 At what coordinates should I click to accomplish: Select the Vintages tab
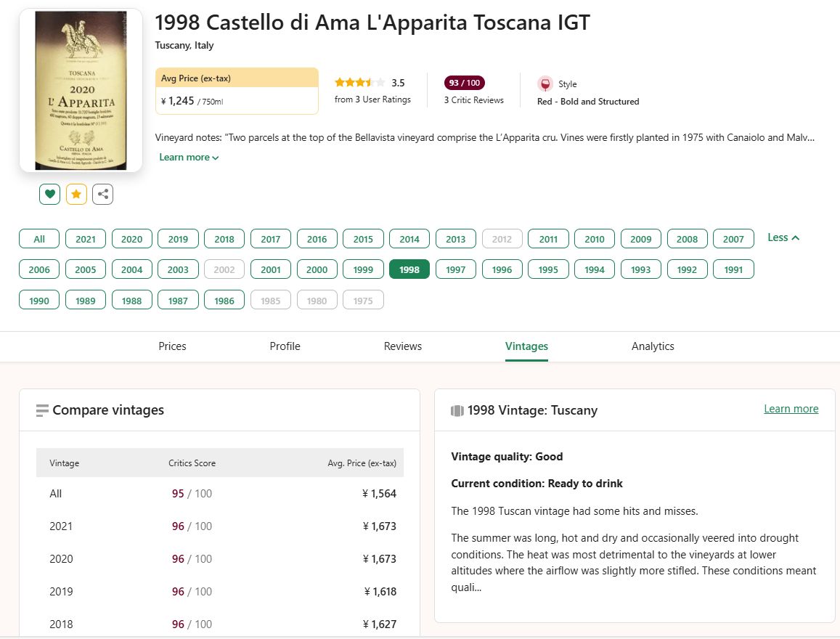click(x=526, y=346)
